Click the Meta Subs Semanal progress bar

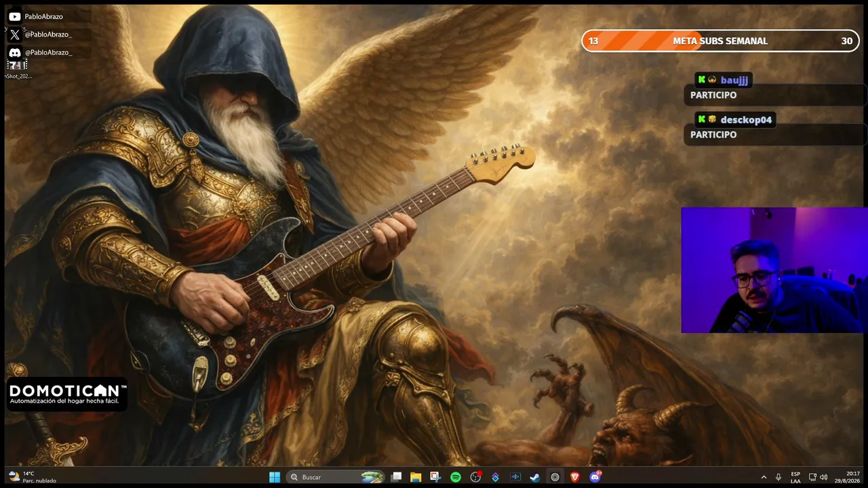point(720,41)
